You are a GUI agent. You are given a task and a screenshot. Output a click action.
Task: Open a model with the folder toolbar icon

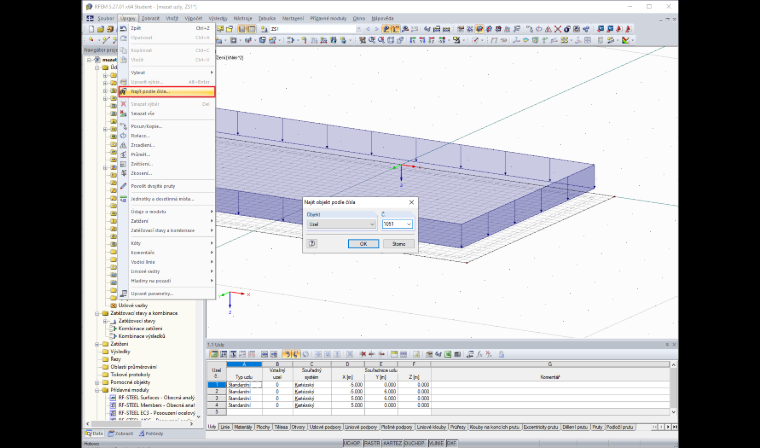(x=100, y=29)
